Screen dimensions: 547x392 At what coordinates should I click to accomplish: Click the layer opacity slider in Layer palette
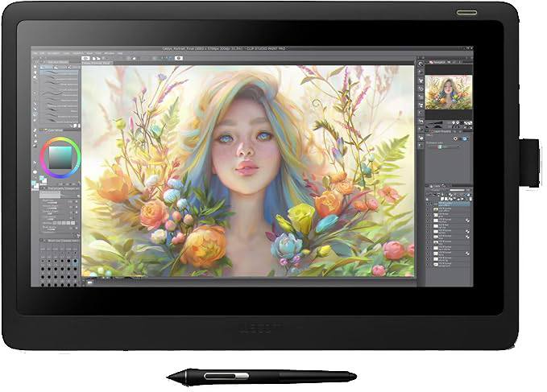pos(458,190)
